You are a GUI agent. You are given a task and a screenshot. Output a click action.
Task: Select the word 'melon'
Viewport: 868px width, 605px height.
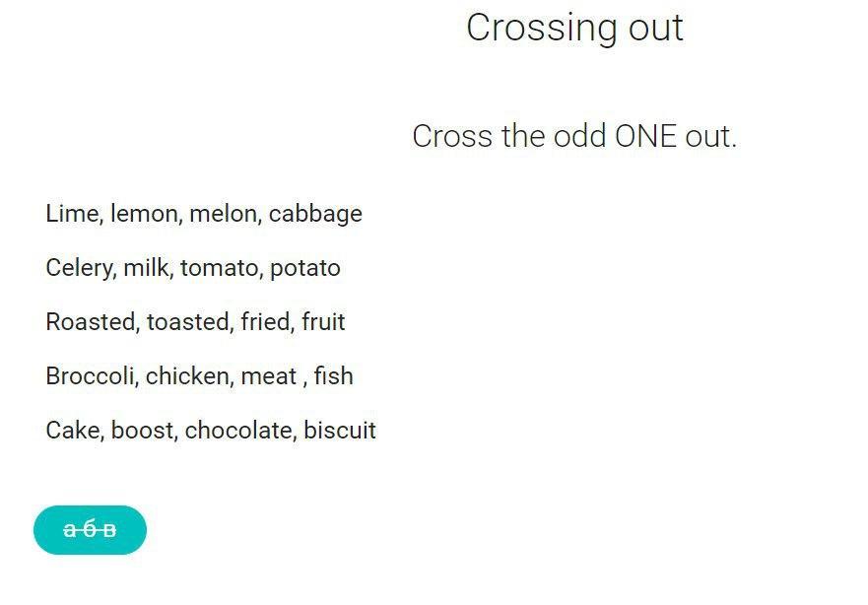(x=224, y=213)
